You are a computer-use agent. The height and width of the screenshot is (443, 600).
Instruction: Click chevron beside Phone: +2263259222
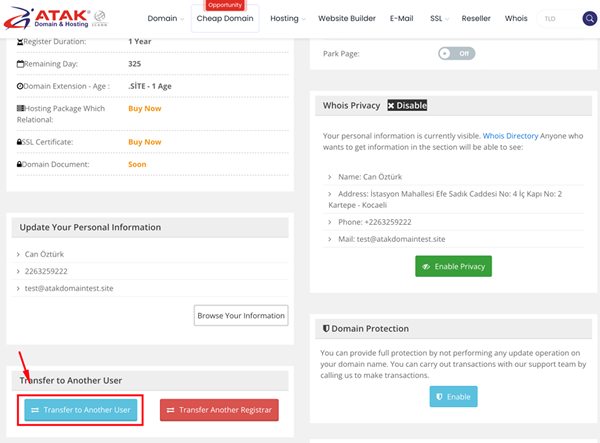click(330, 222)
